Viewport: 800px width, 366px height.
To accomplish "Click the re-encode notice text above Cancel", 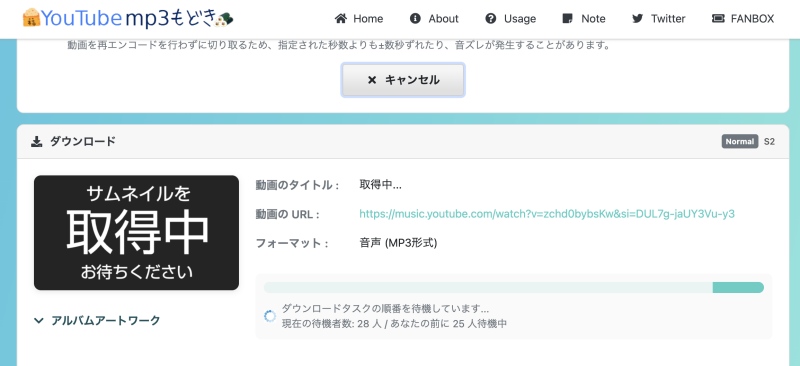I will 339,45.
